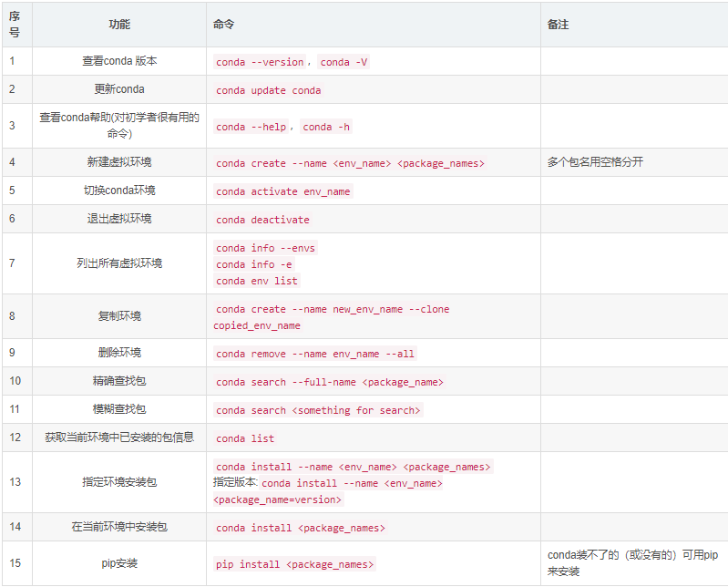Click the 功能 column header
The width and height of the screenshot is (728, 587).
point(119,25)
